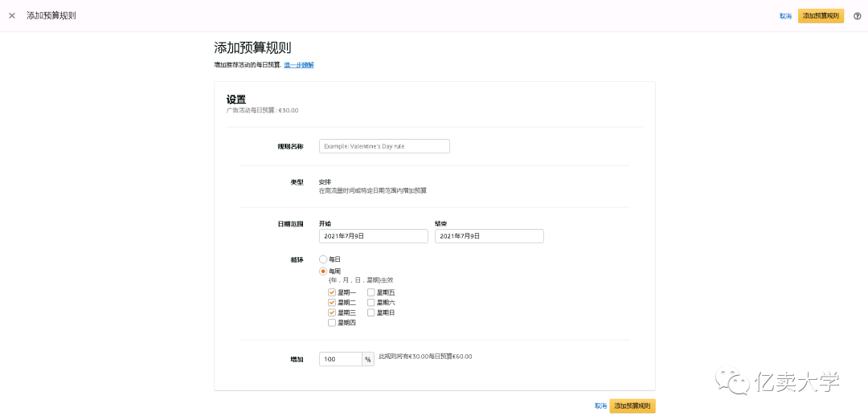Uncheck the 星期一 Monday checkbox
This screenshot has width=868, height=420.
pos(332,292)
